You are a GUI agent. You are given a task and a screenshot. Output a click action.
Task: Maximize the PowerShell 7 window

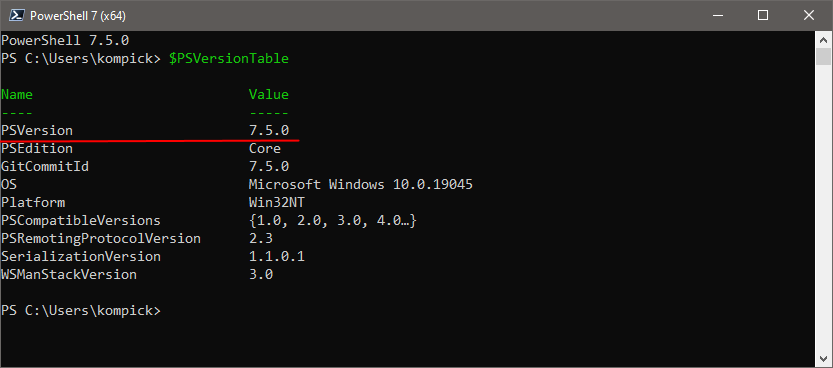(763, 15)
